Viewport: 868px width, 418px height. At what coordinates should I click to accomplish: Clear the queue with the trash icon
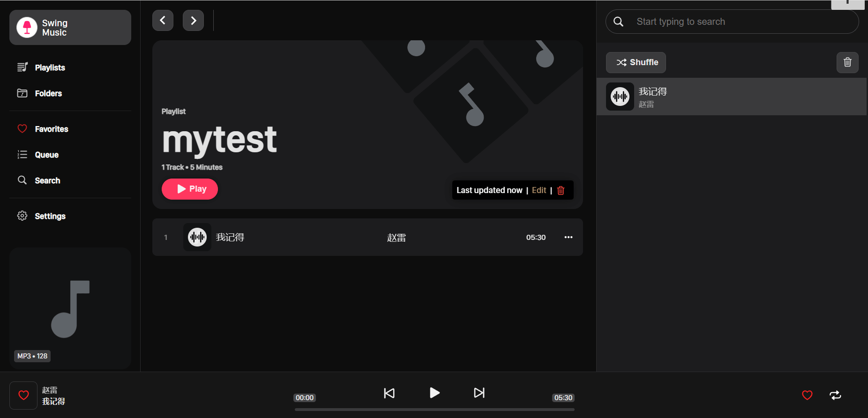847,62
